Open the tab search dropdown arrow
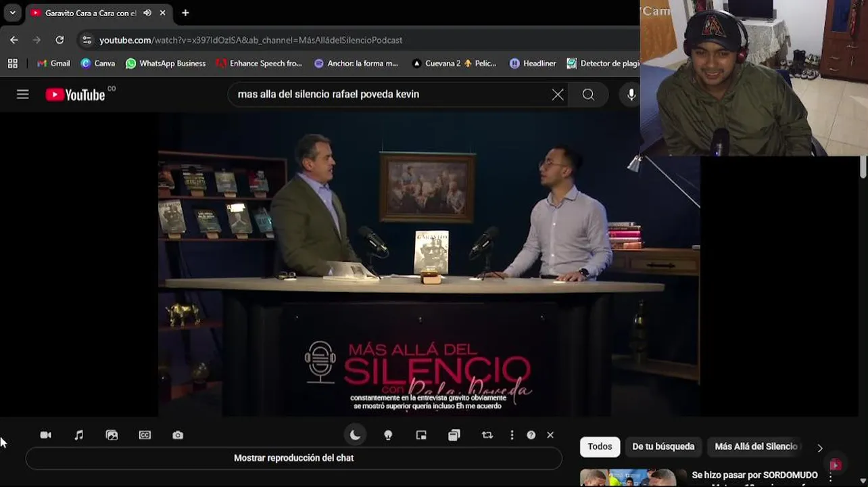 click(12, 13)
